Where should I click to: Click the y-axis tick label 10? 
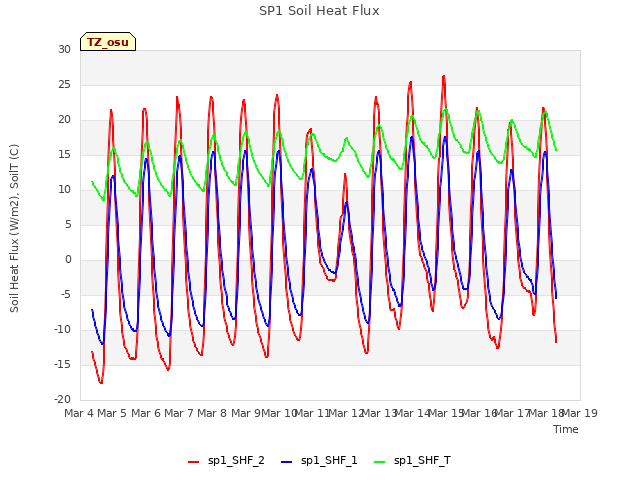[x=64, y=190]
